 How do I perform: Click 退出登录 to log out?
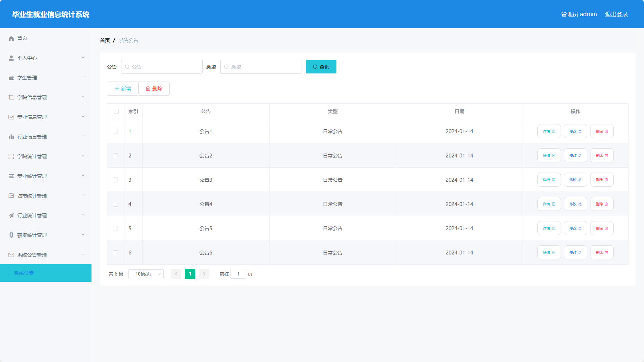tap(617, 14)
